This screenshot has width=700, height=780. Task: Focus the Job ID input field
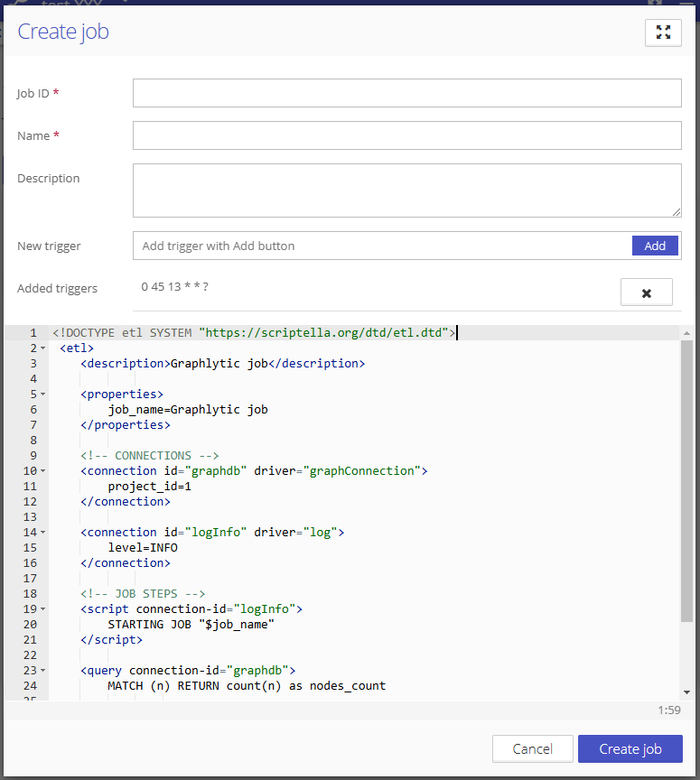point(406,93)
